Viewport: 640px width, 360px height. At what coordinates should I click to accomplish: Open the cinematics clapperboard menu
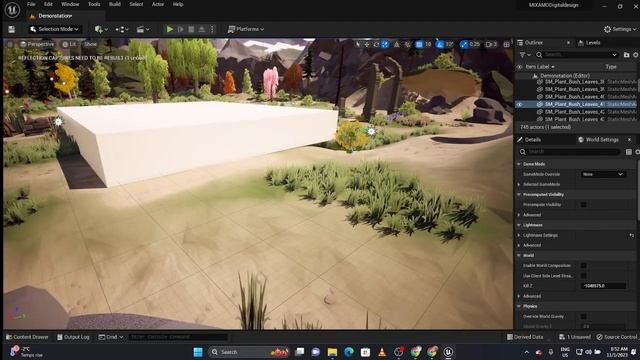(x=143, y=29)
